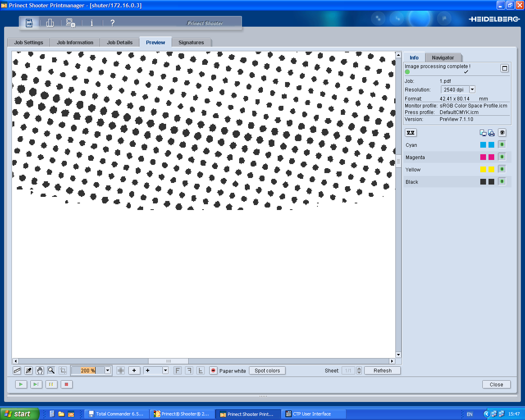Click the first Cyan color swatch
Image resolution: width=525 pixels, height=420 pixels.
[x=483, y=145]
